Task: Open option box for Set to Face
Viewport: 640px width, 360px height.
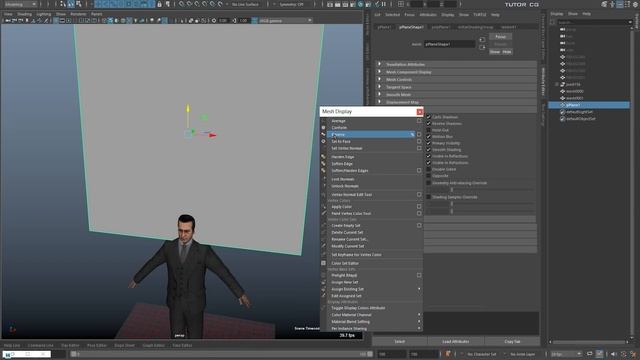Action: pyautogui.click(x=419, y=141)
